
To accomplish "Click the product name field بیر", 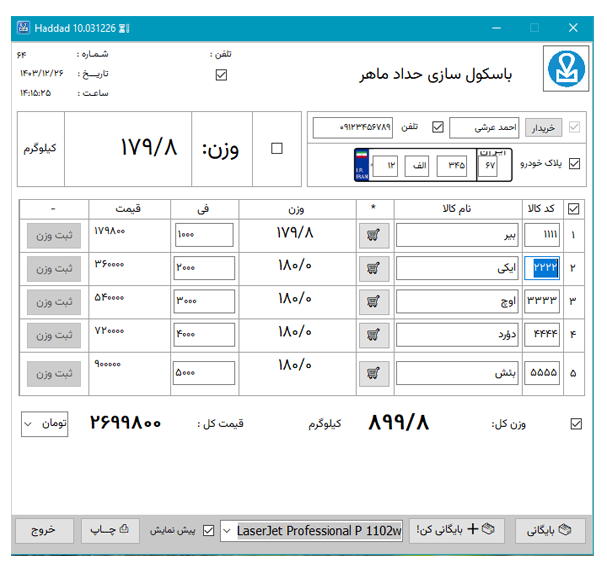I will (457, 235).
